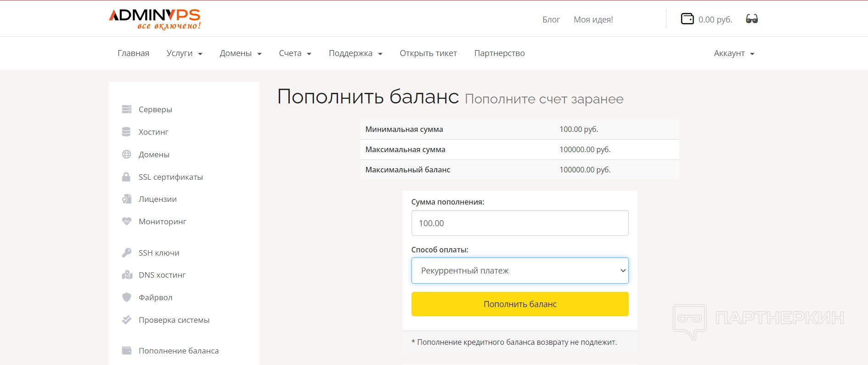868x365 pixels.
Task: Click the glasses accessibility icon
Action: [x=752, y=19]
